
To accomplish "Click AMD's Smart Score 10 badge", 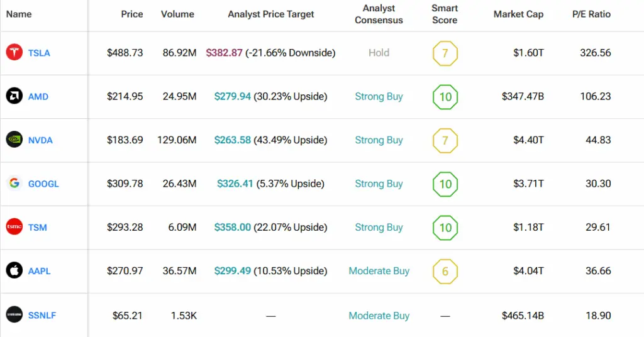I will click(x=445, y=97).
